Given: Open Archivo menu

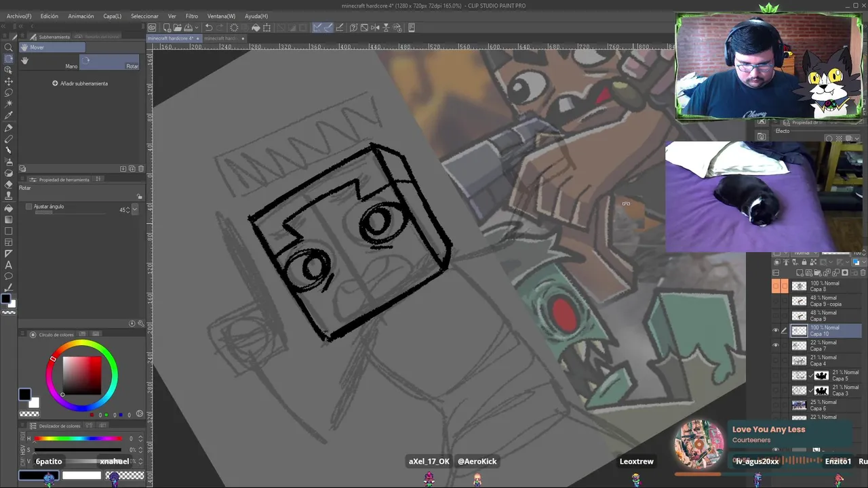Looking at the screenshot, I should (x=19, y=16).
